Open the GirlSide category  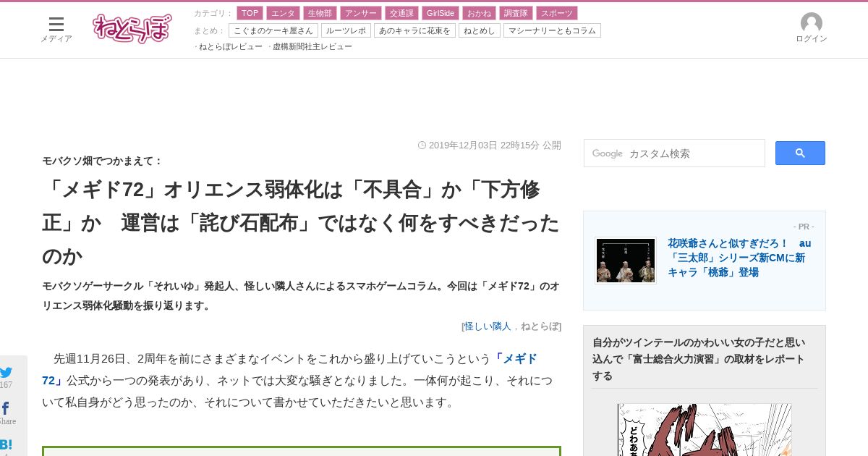click(x=440, y=13)
